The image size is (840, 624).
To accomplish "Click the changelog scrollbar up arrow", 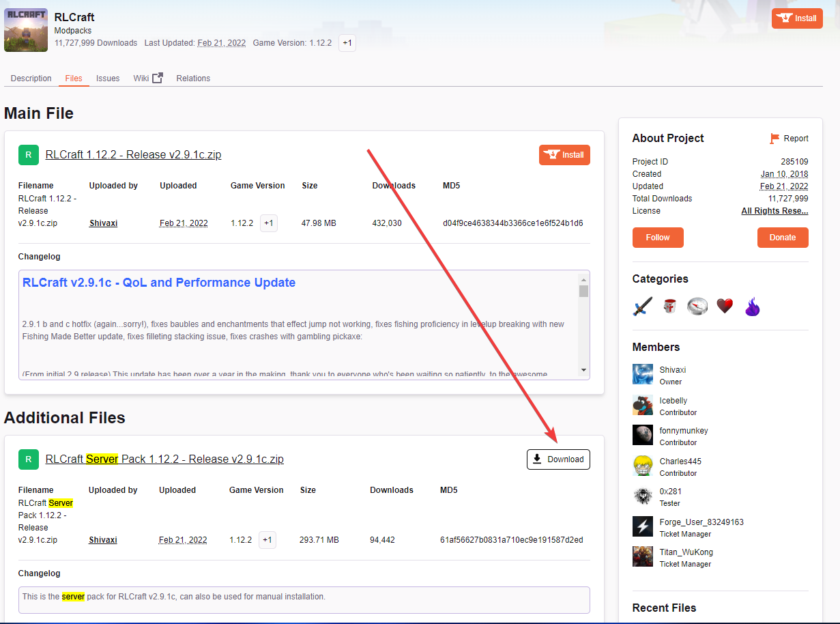I will point(583,279).
